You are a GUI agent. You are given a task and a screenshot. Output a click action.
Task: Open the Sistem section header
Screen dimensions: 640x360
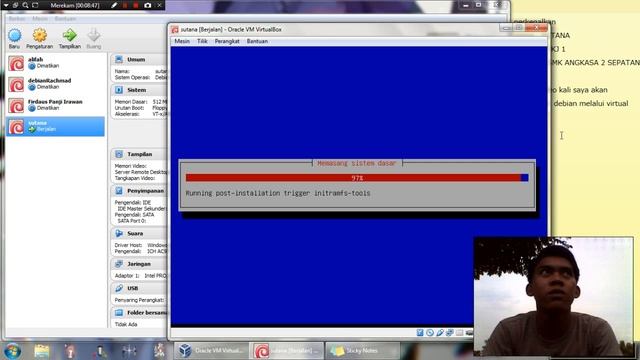pos(139,90)
